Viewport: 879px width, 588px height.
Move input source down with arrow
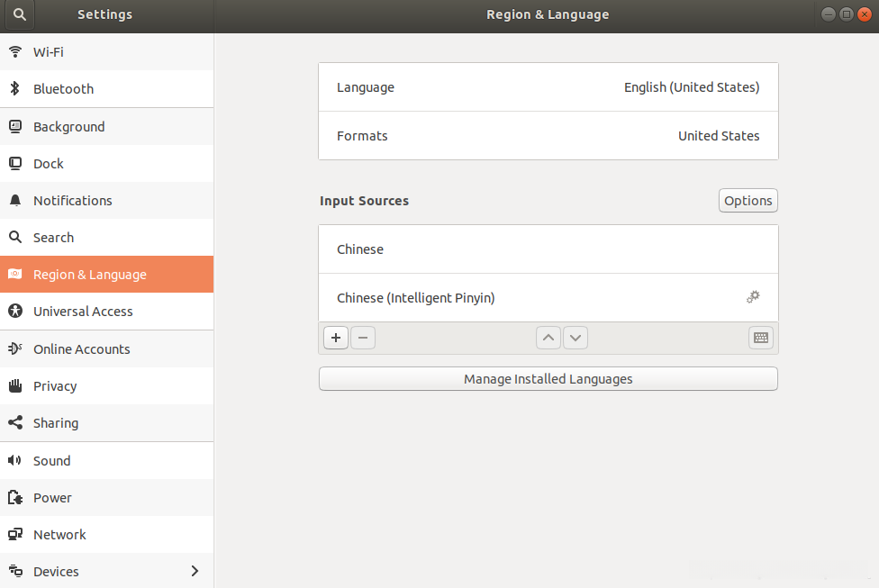coord(575,338)
